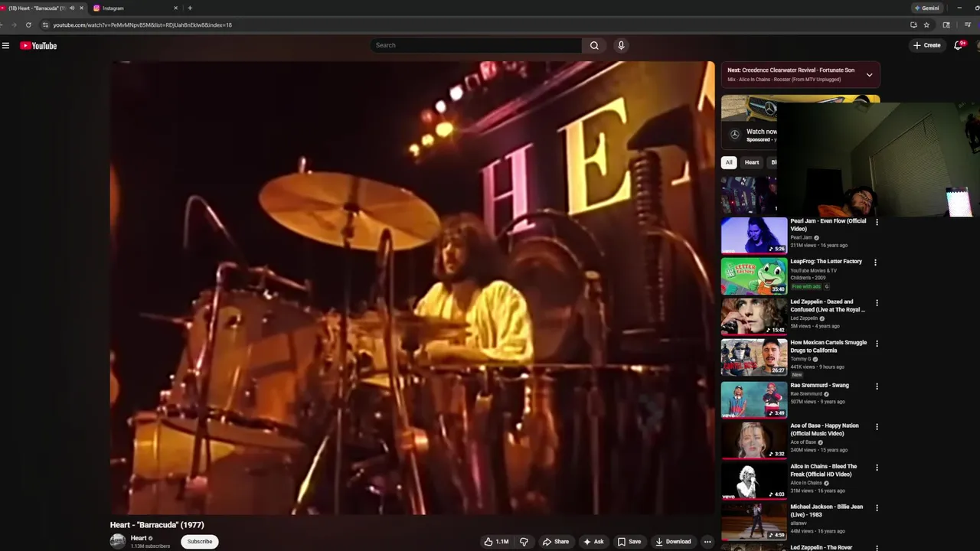
Task: Open Tommy G channel name
Action: (801, 359)
